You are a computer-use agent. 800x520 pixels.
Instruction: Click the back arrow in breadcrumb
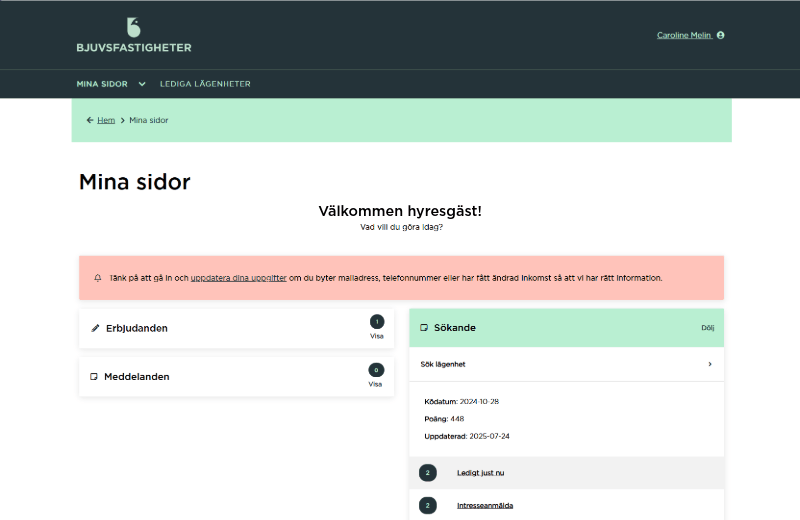tap(90, 120)
